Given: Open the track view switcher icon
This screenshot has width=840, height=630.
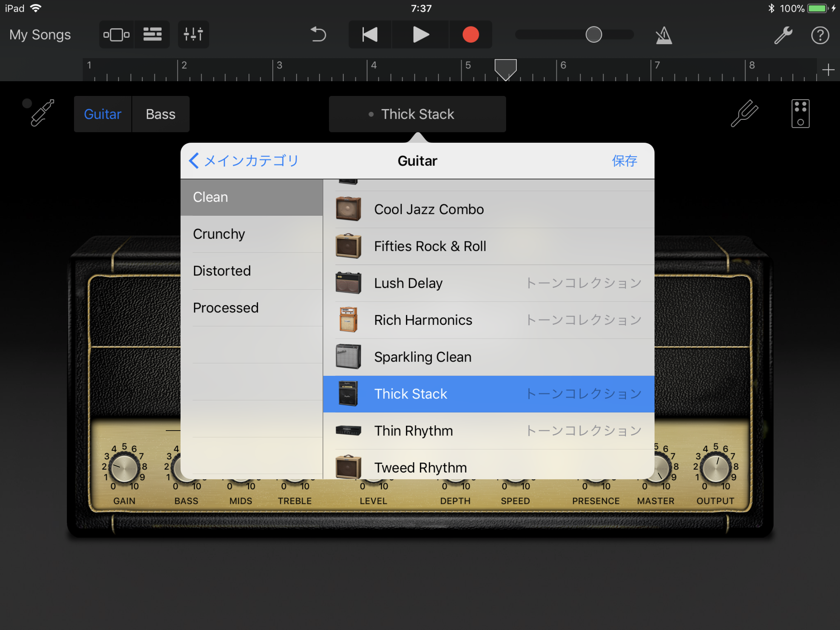Looking at the screenshot, I should click(x=117, y=34).
